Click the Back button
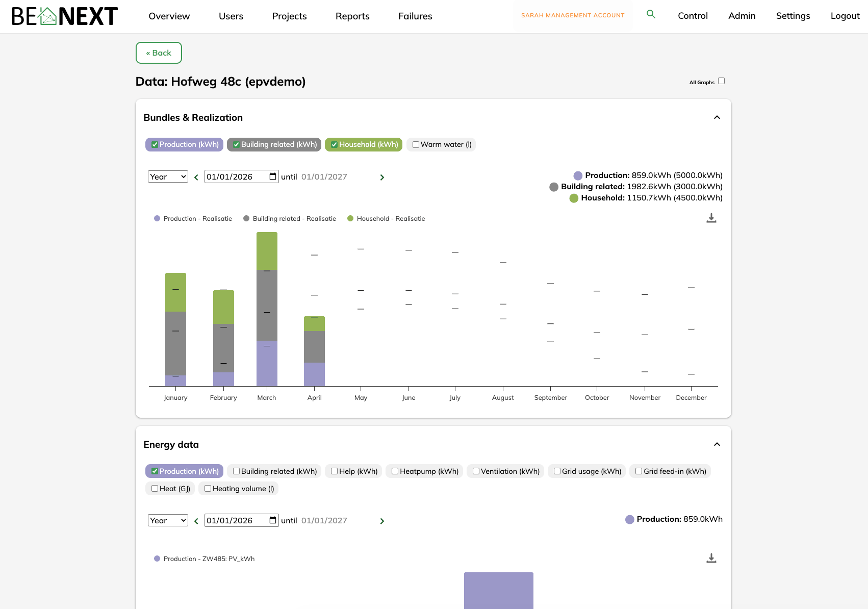The height and width of the screenshot is (609, 868). (x=159, y=53)
